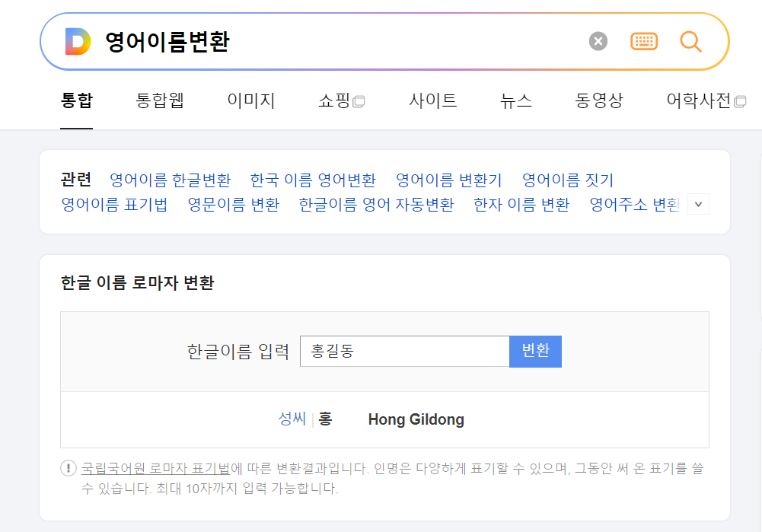Open the 동영상 tab
762x532 pixels.
click(x=598, y=100)
